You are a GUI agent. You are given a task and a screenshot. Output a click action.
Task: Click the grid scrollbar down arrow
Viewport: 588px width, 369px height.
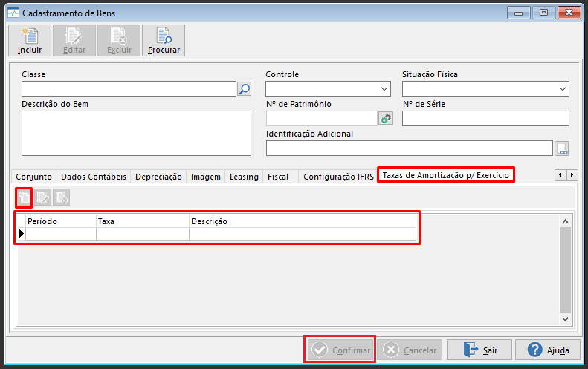(x=565, y=319)
